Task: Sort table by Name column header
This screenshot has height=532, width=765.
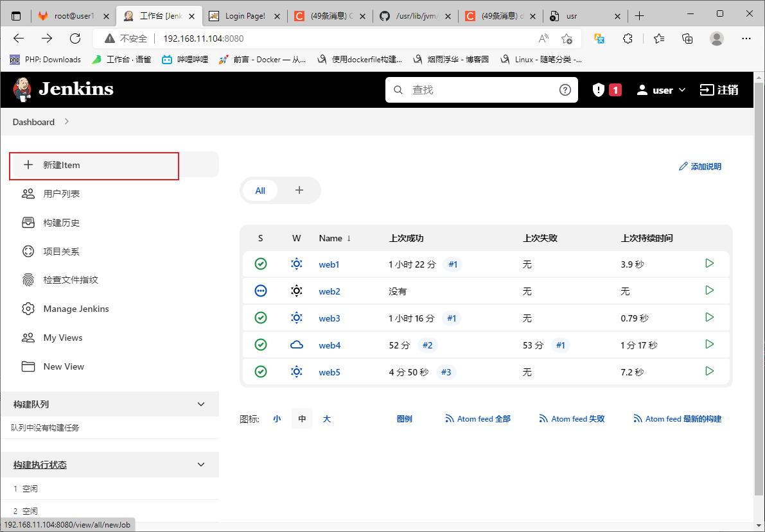Action: tap(335, 238)
